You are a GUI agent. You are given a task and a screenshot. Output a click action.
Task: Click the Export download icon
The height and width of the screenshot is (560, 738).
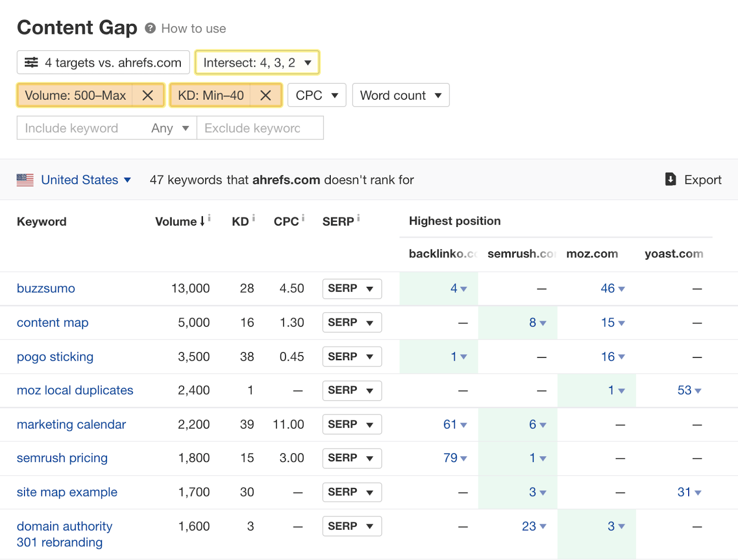click(670, 179)
